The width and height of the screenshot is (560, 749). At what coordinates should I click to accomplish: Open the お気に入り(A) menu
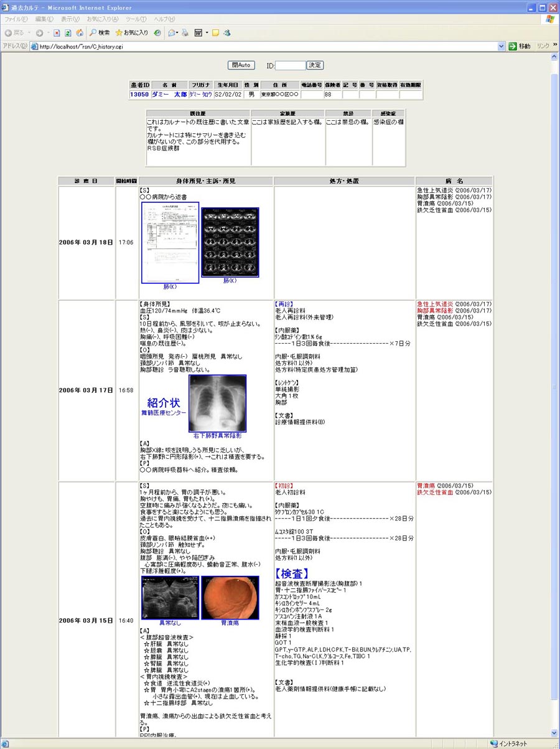click(x=103, y=19)
